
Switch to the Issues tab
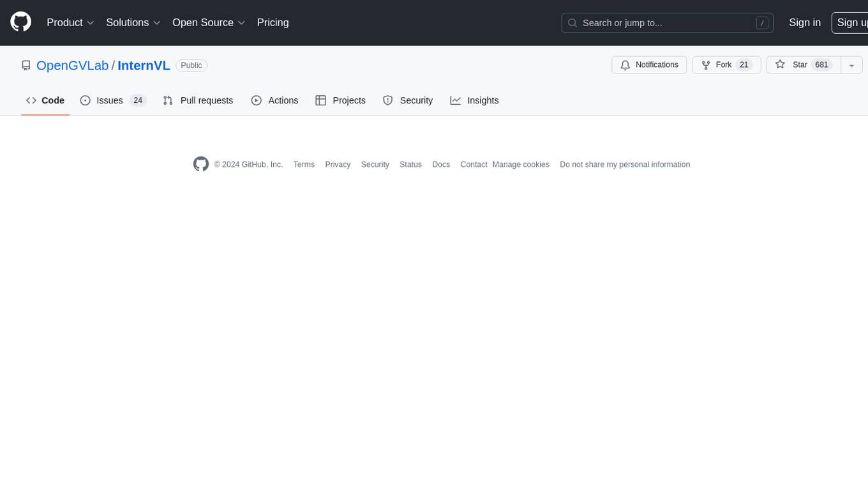(113, 100)
